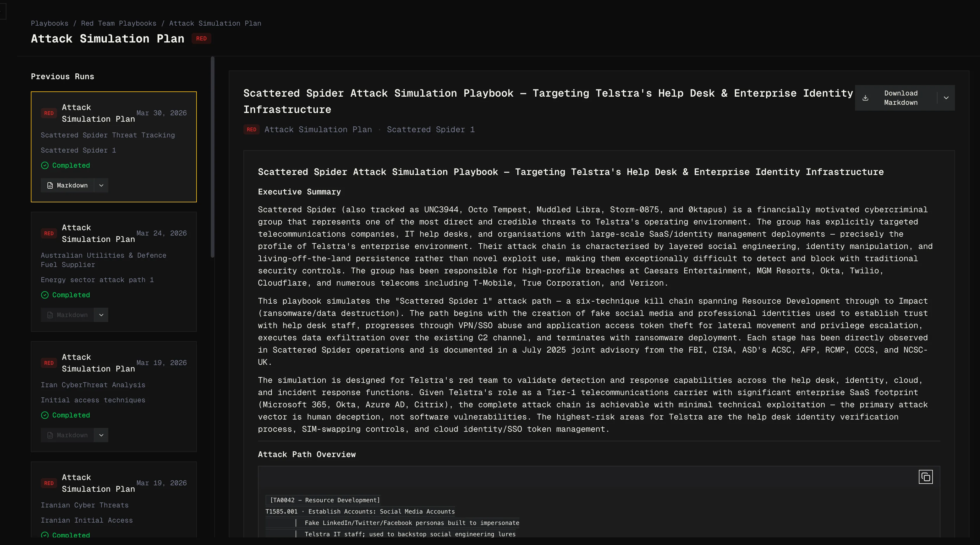Click Markdown file icon in Mar 30 run
Image resolution: width=980 pixels, height=545 pixels.
click(50, 185)
